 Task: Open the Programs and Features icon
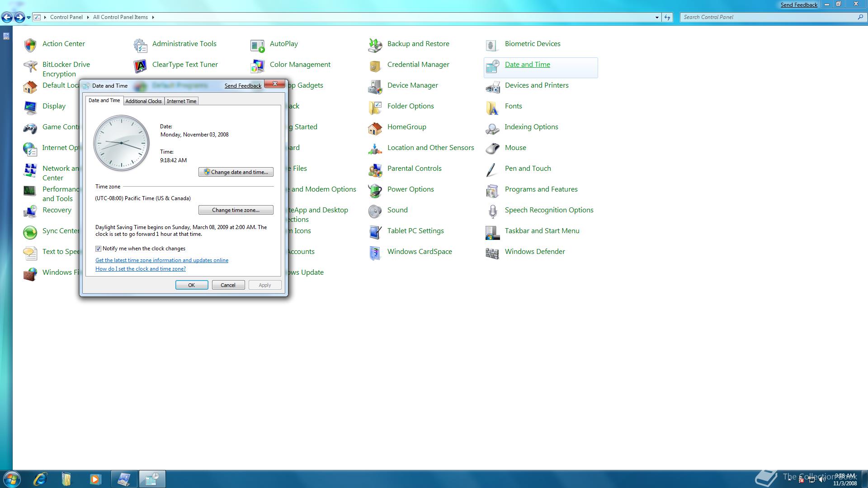pos(493,191)
